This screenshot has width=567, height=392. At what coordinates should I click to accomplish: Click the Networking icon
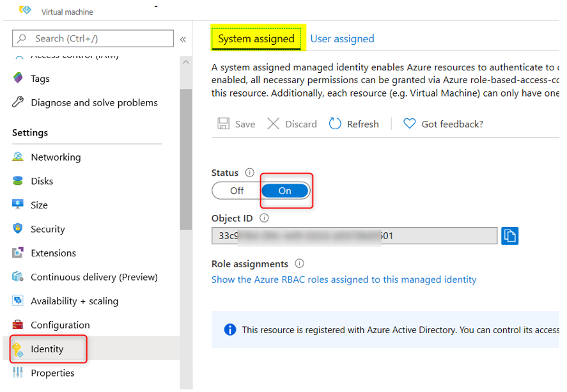pyautogui.click(x=18, y=157)
